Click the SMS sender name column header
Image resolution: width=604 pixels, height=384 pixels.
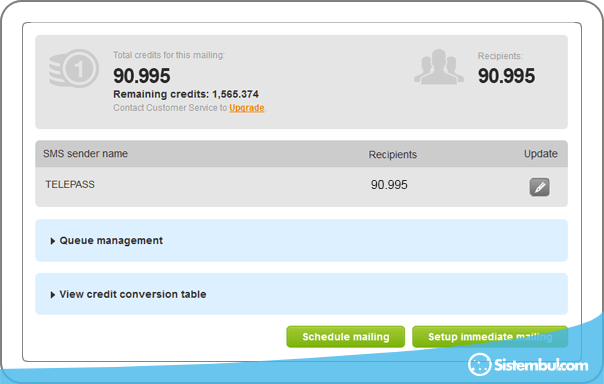85,154
